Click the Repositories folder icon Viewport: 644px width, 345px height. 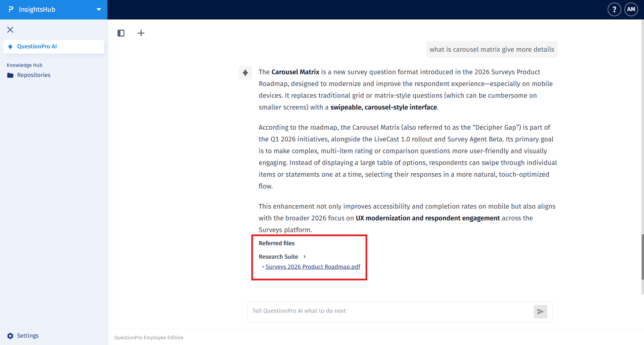10,75
